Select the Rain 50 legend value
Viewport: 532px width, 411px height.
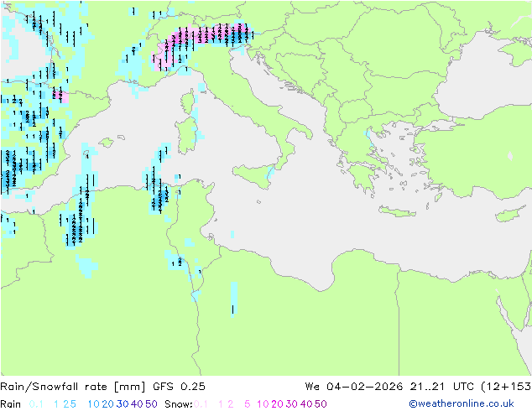coord(151,404)
